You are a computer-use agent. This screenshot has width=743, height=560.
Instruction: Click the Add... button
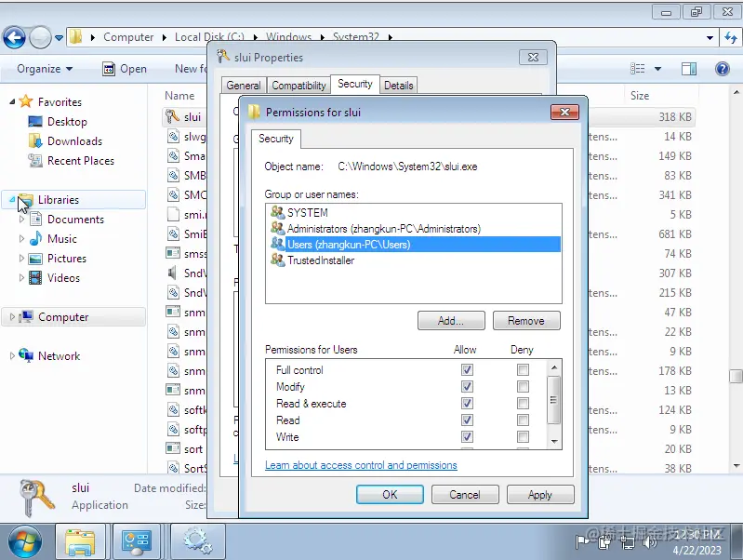point(451,321)
